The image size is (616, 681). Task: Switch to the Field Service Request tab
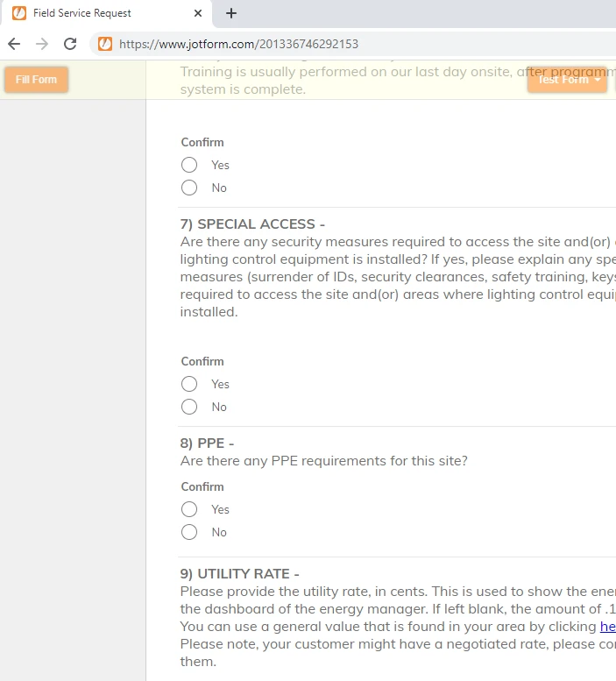pyautogui.click(x=96, y=13)
